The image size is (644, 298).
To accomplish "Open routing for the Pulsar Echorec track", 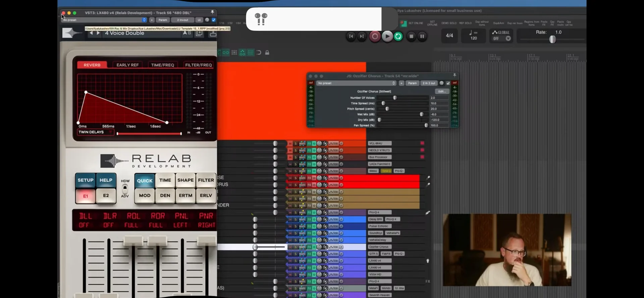I will (302, 226).
